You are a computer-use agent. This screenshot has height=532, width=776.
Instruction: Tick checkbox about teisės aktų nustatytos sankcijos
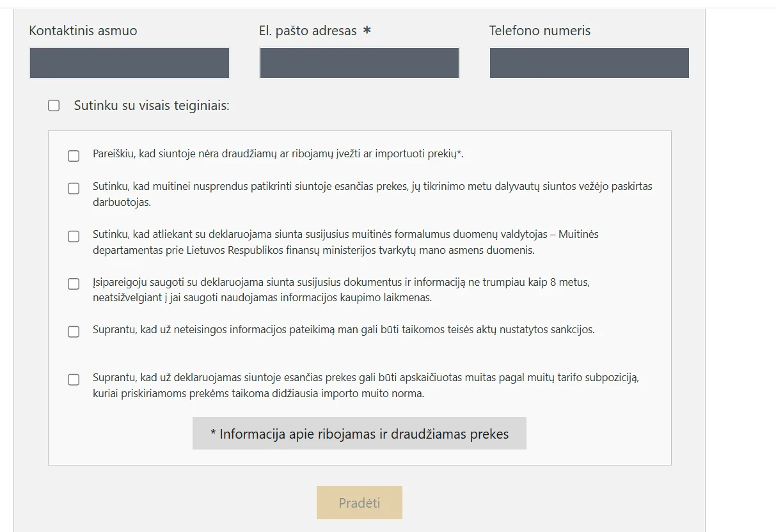(x=74, y=331)
